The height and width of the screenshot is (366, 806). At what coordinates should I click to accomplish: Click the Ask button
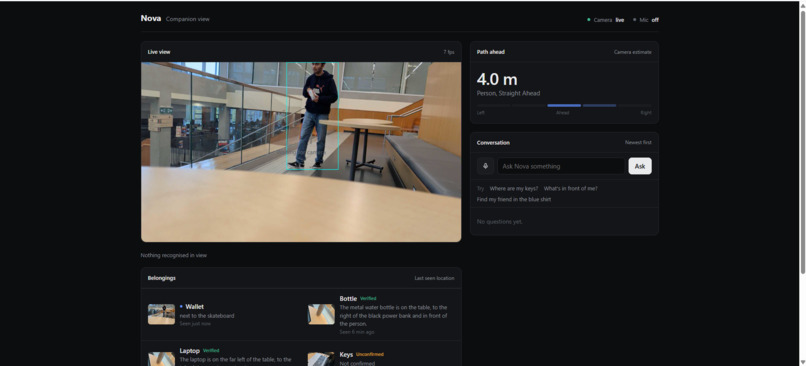point(639,166)
